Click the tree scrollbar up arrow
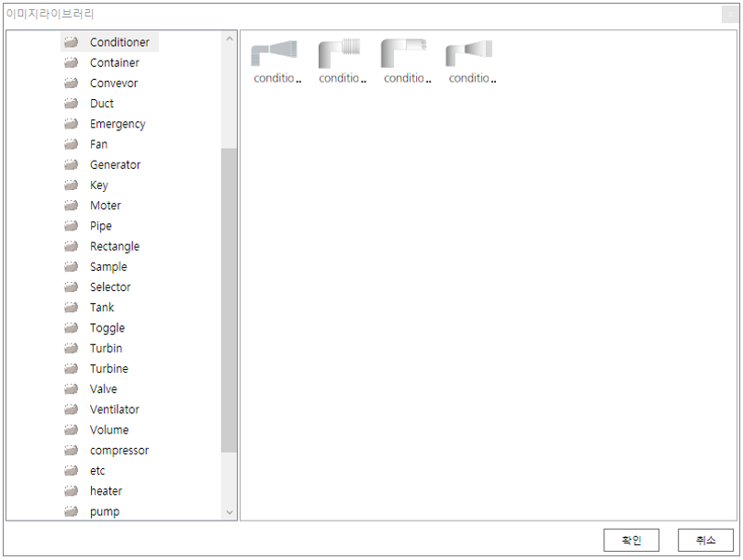 230,39
